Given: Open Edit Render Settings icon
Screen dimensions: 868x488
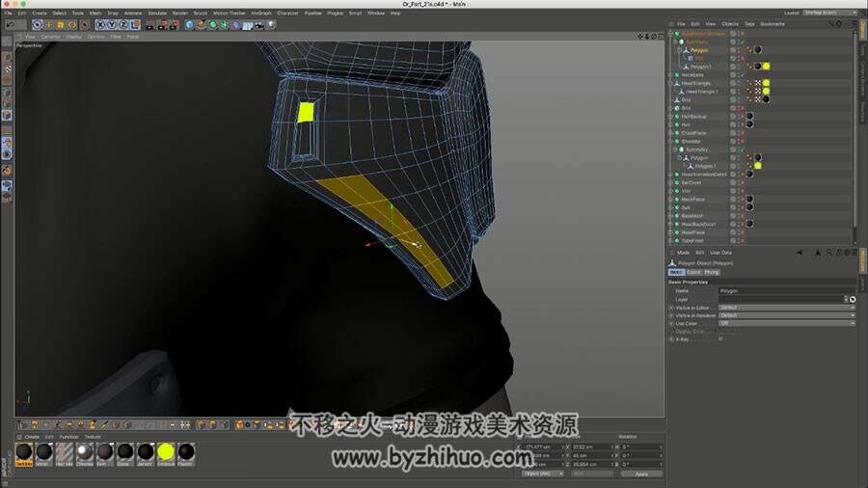Looking at the screenshot, I should tap(175, 25).
